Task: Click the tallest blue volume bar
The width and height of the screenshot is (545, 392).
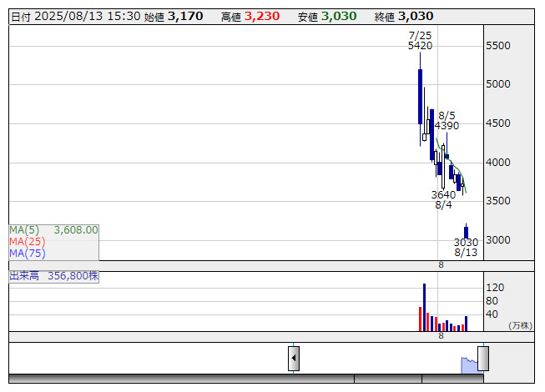Action: (x=424, y=307)
